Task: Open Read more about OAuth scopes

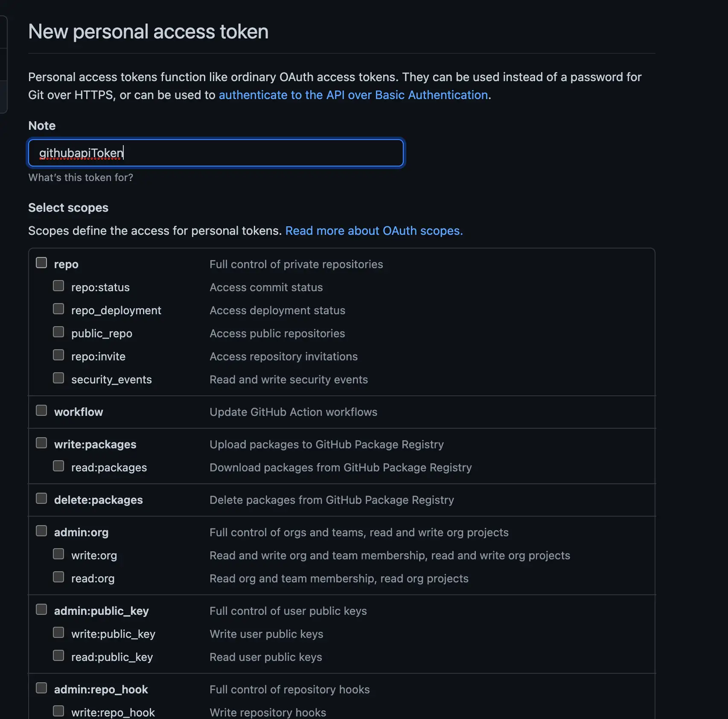Action: pyautogui.click(x=374, y=231)
